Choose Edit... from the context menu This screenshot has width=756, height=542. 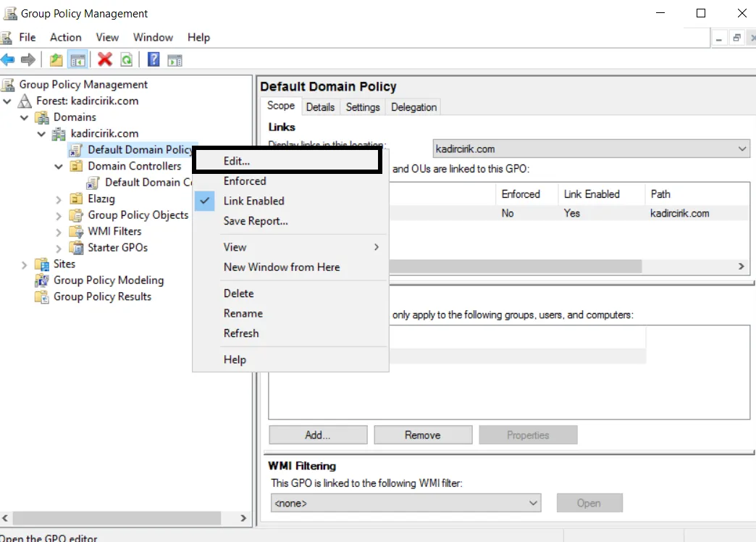pos(287,161)
